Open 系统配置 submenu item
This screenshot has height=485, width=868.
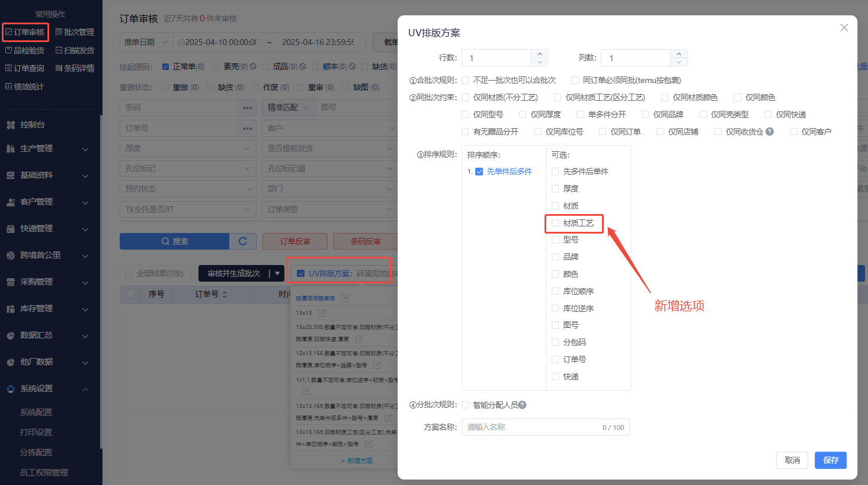36,412
